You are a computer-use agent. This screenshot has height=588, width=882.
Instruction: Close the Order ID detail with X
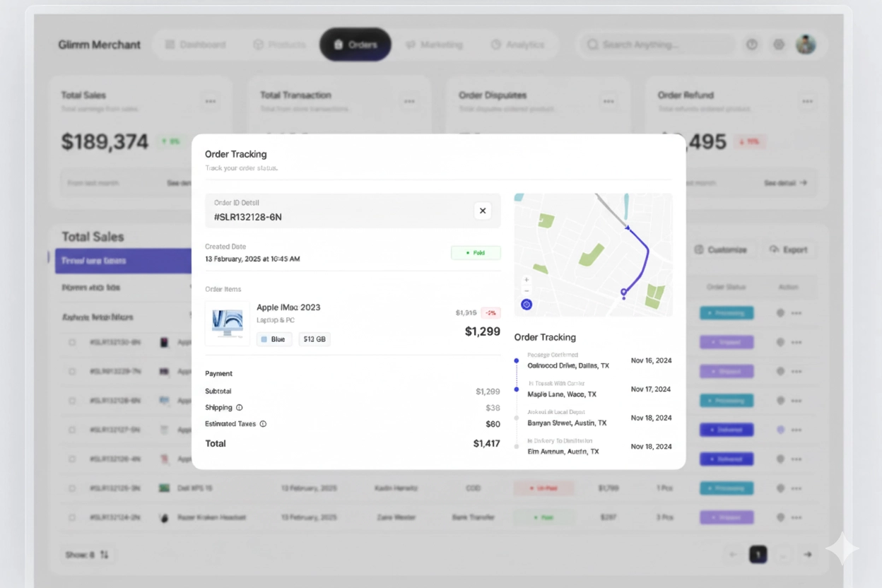pyautogui.click(x=483, y=211)
